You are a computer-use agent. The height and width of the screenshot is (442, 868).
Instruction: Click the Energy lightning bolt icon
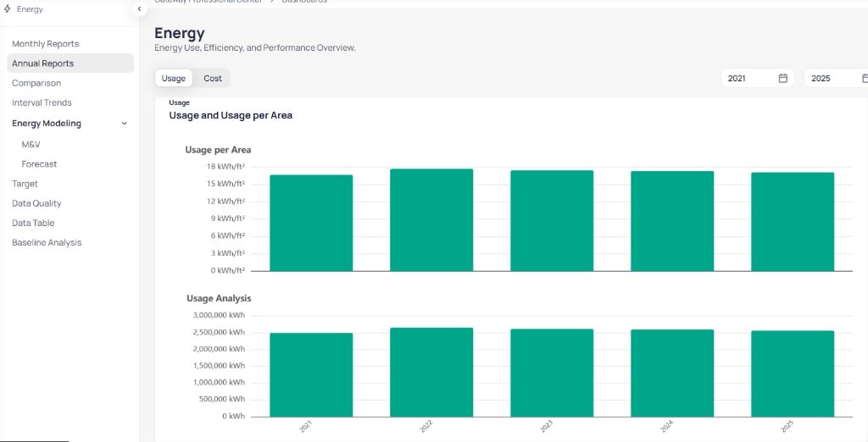[7, 8]
